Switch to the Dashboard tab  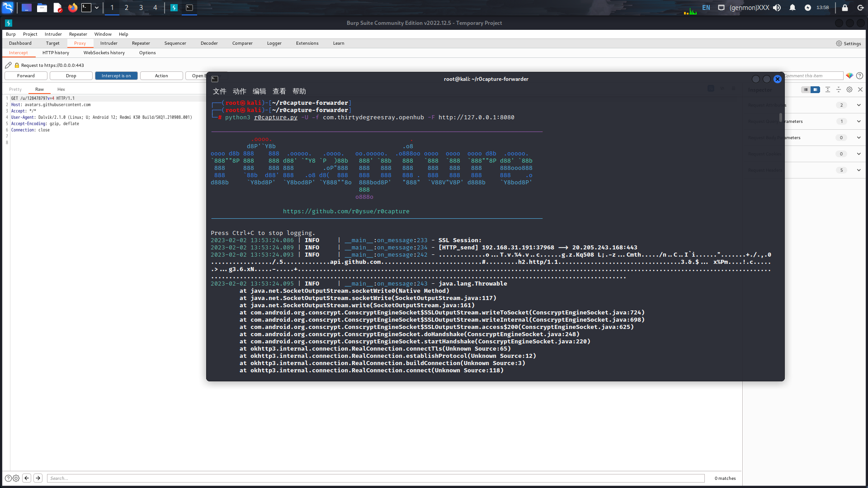20,43
